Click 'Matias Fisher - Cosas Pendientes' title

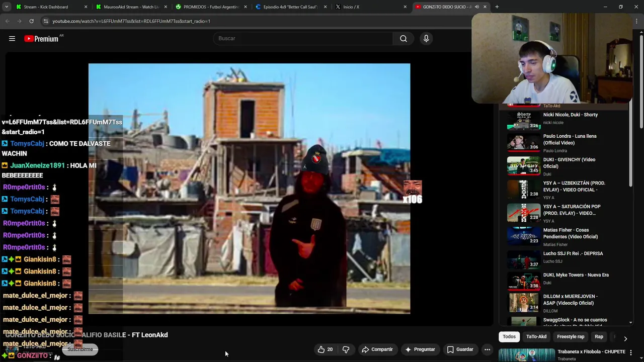(x=570, y=233)
